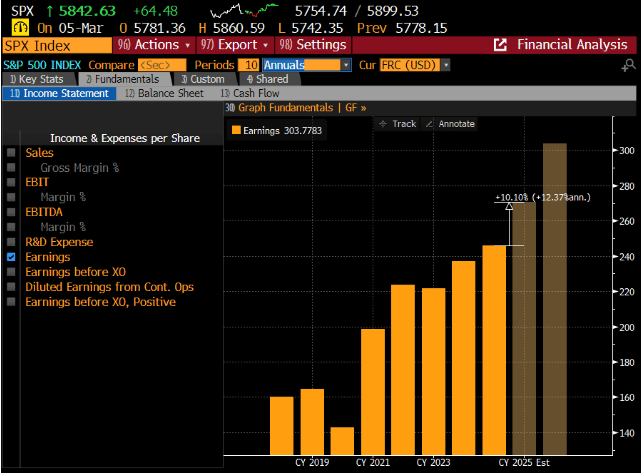Click the Annotate button
Screen dimensions: 641x473
(x=449, y=124)
